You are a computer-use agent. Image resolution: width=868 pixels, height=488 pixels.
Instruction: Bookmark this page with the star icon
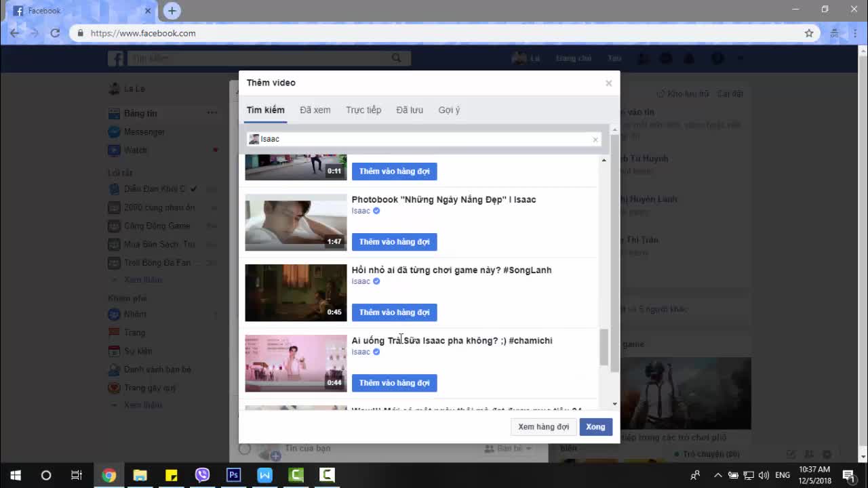[x=809, y=33]
